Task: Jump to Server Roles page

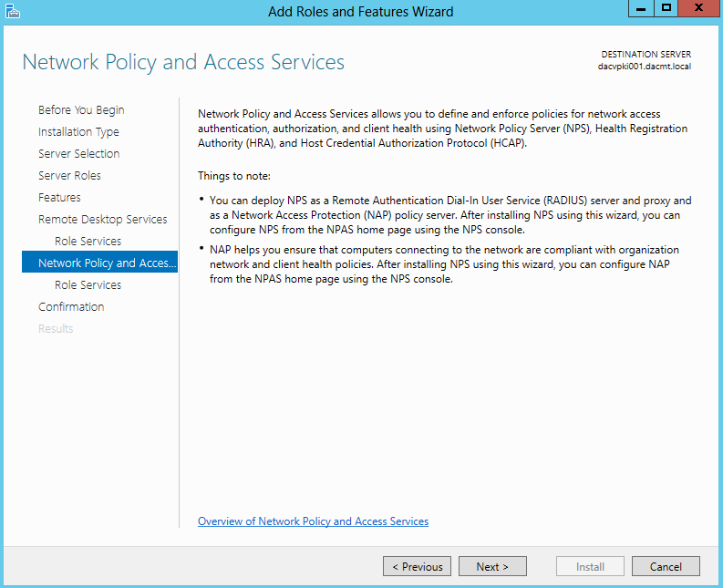Action: [x=69, y=176]
